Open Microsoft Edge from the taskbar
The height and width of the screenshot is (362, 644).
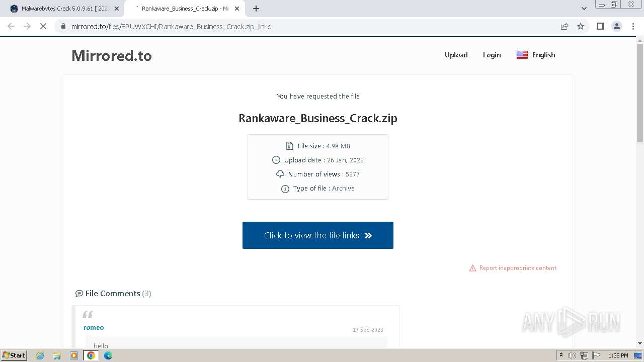108,355
